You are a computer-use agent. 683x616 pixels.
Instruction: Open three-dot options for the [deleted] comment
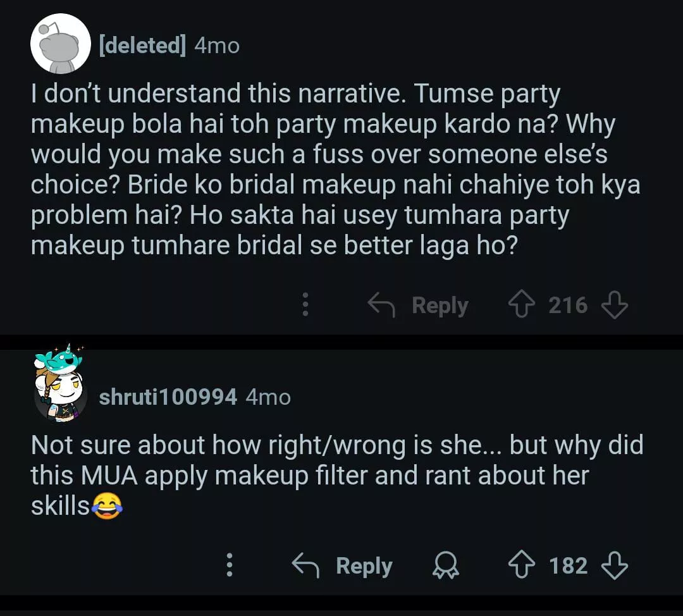click(305, 305)
